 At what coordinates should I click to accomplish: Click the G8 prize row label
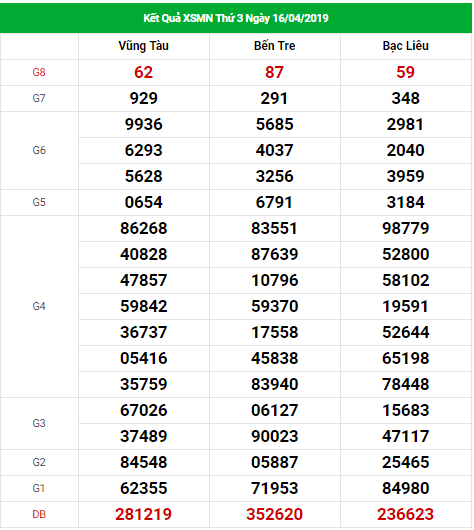pyautogui.click(x=39, y=72)
